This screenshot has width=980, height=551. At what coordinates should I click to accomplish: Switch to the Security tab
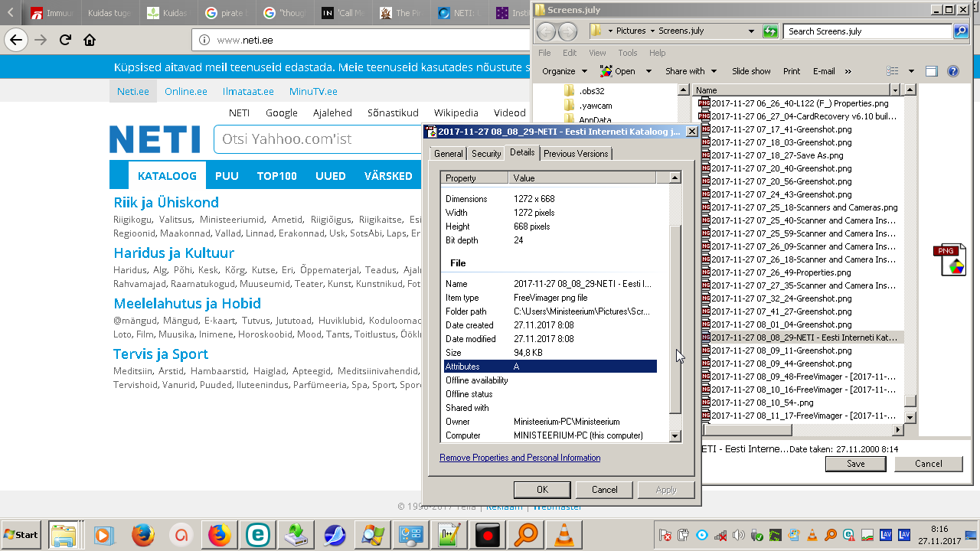pos(486,154)
